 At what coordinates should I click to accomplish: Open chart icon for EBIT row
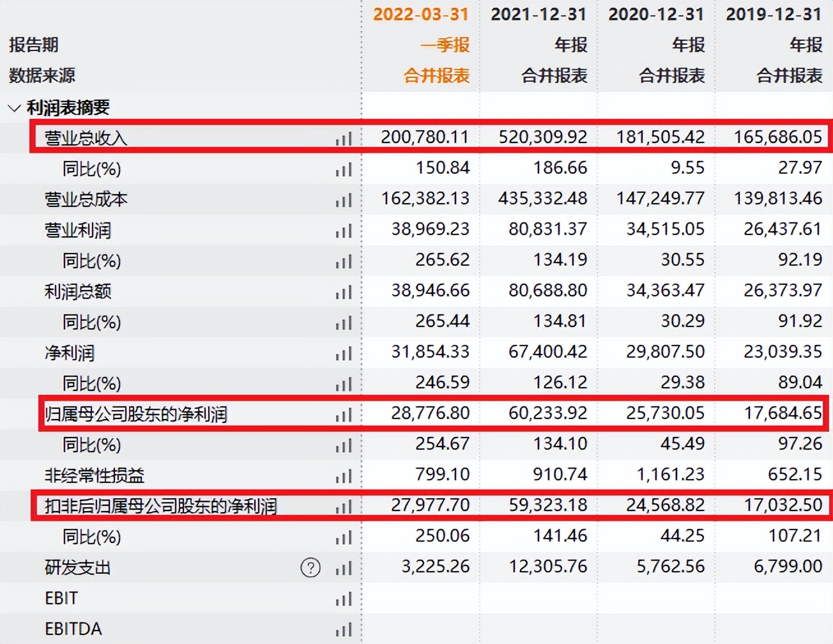[344, 598]
